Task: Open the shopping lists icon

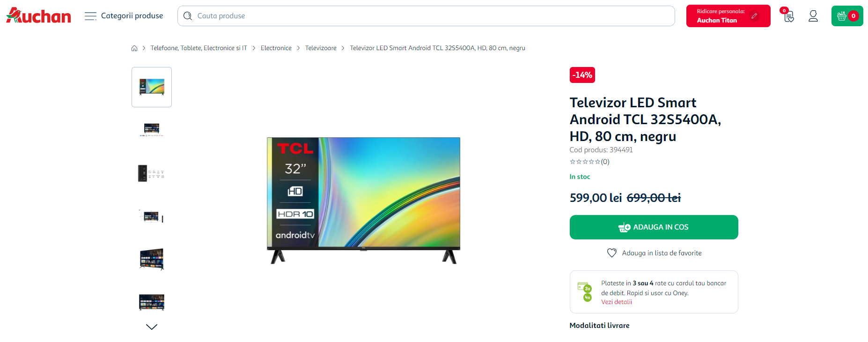Action: click(788, 16)
